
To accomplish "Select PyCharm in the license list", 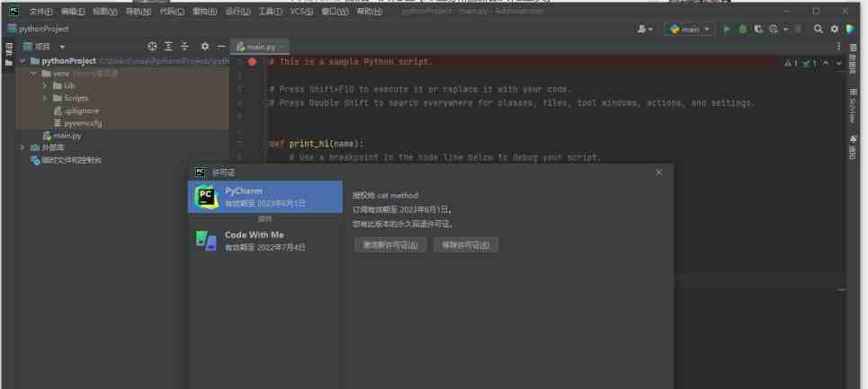I will [265, 197].
